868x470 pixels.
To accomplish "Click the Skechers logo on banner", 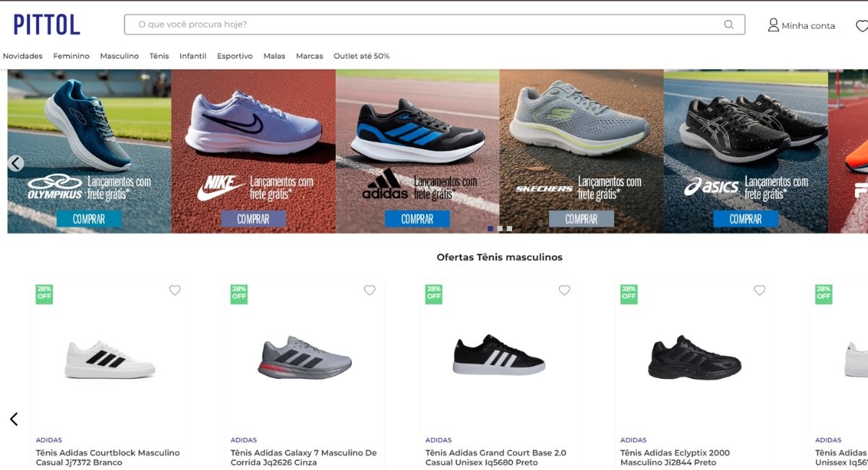I will click(x=544, y=189).
